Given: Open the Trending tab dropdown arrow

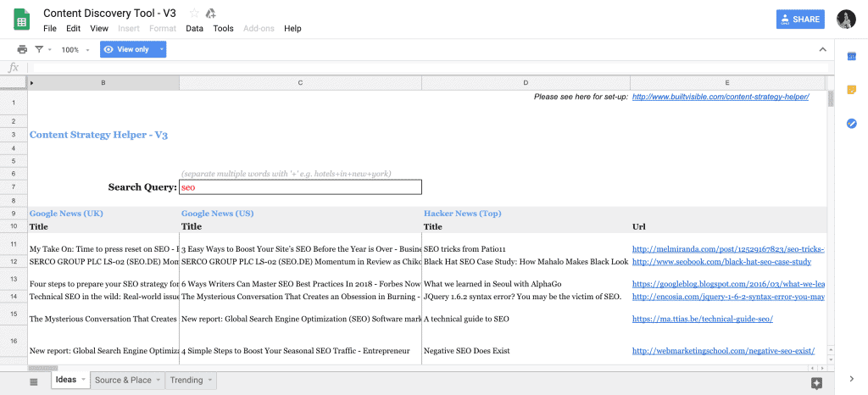Looking at the screenshot, I should pyautogui.click(x=209, y=380).
